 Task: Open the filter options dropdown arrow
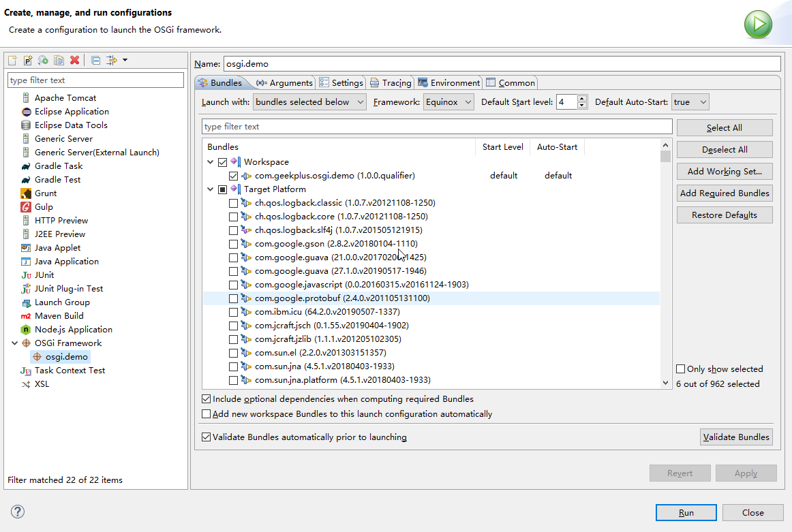click(x=125, y=61)
